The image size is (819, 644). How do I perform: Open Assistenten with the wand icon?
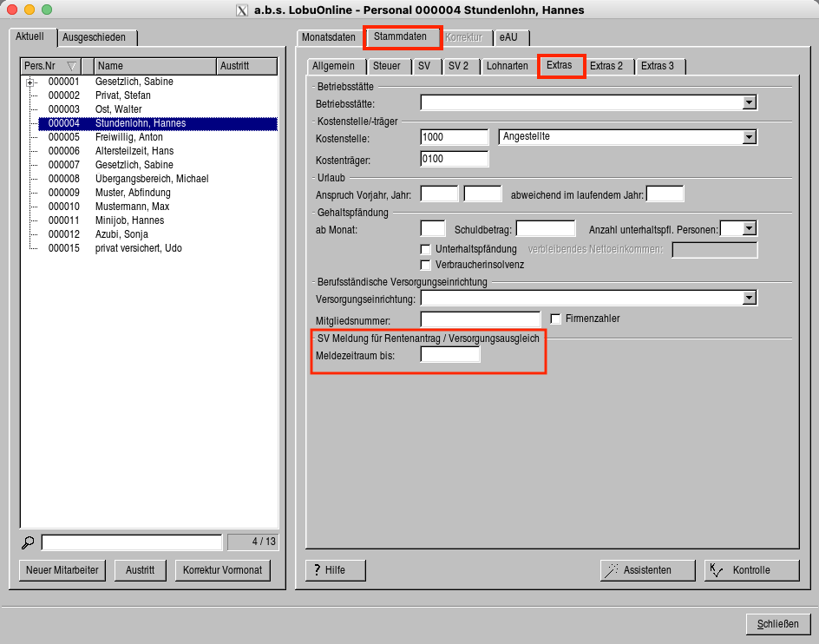[x=647, y=570]
